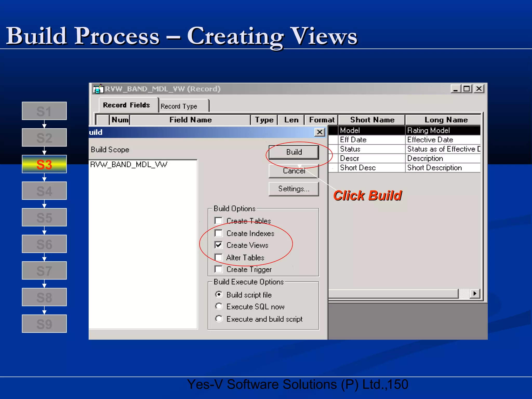Select RVW_BAND_MDL_VW in the Build Scope list
The image size is (532, 399).
point(129,164)
